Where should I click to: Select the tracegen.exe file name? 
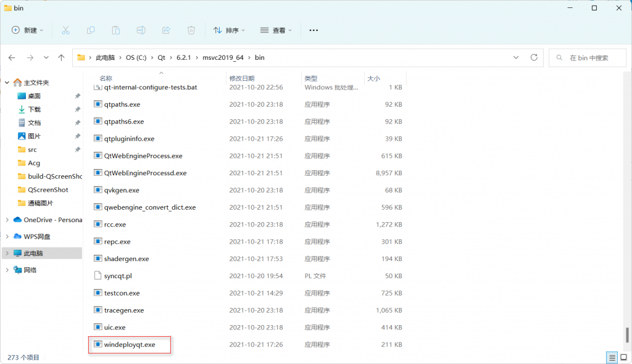[124, 310]
